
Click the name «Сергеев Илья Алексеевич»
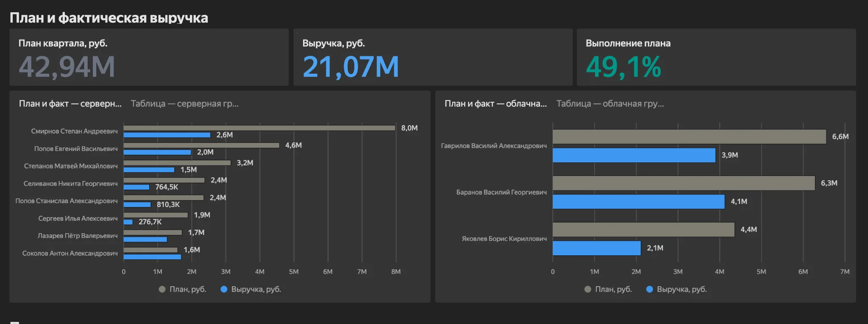(x=78, y=218)
